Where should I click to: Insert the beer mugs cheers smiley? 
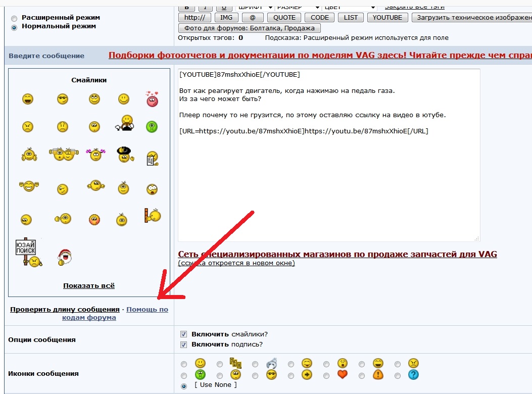click(x=63, y=155)
